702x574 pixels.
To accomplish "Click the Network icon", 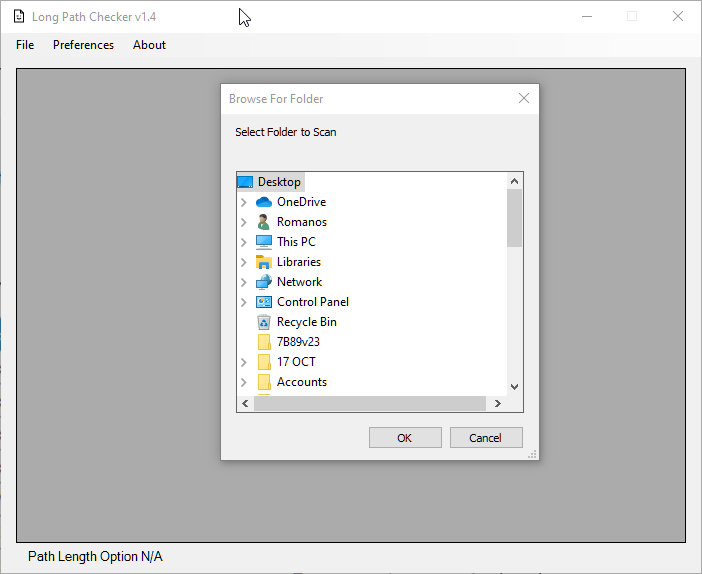I will pyautogui.click(x=264, y=282).
